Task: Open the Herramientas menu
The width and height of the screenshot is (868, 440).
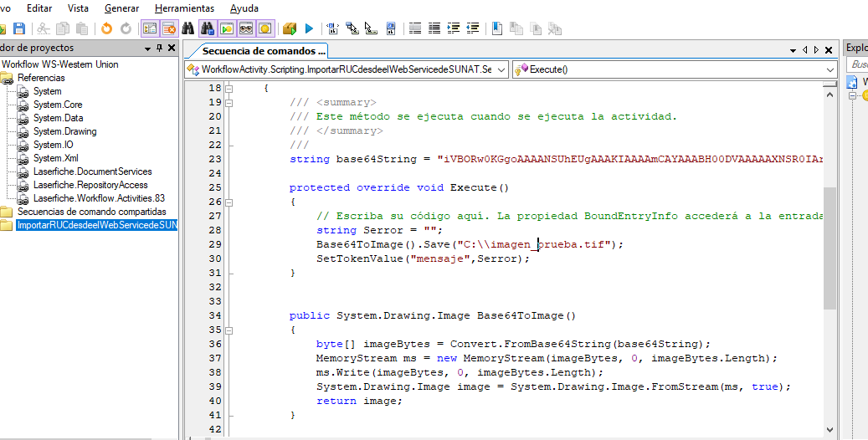Action: click(x=184, y=8)
